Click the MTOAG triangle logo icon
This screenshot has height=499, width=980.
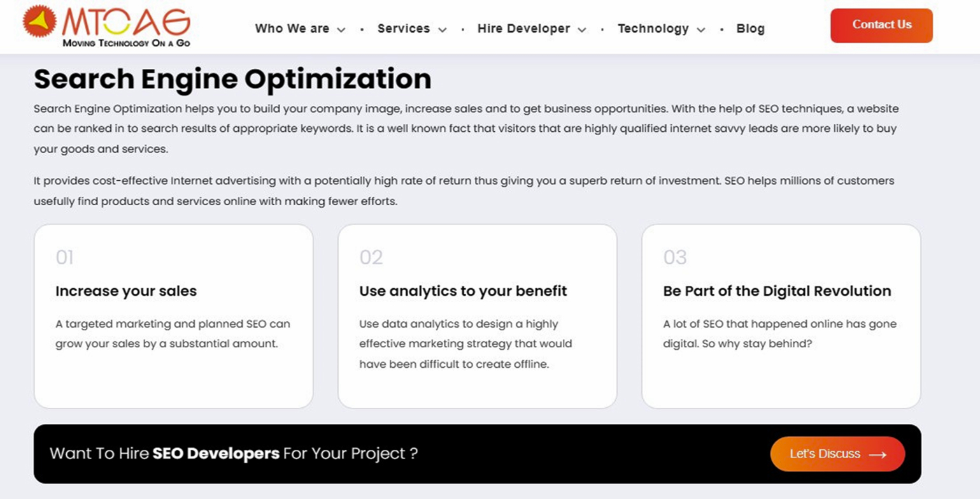(x=39, y=22)
